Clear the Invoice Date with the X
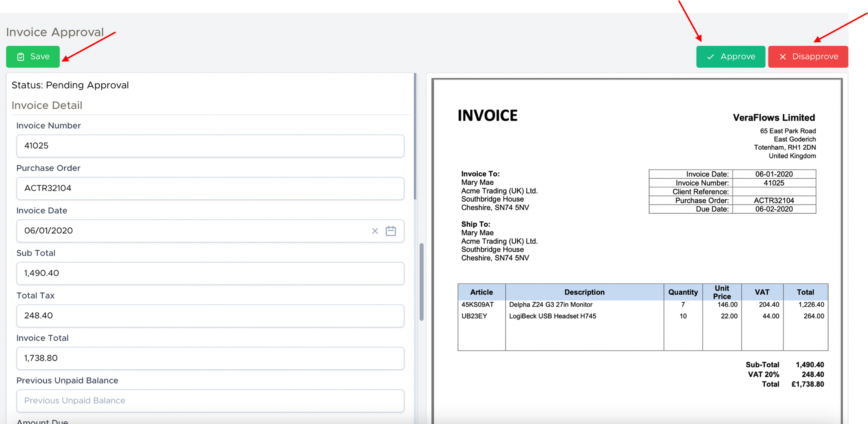Screen dimensions: 868x424 click(375, 231)
